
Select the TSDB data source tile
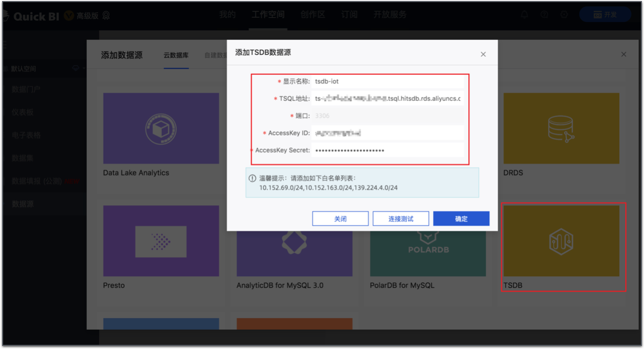562,241
